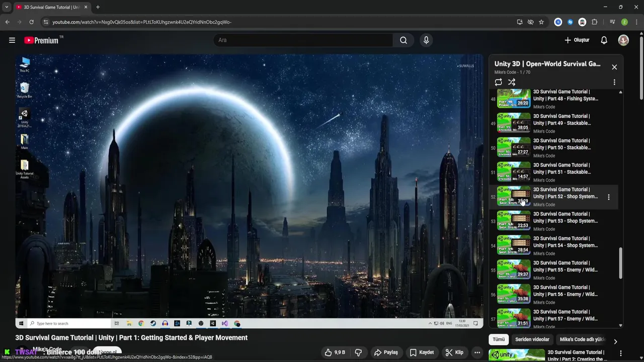Reload the current page
The image size is (644, 362).
[x=31, y=22]
